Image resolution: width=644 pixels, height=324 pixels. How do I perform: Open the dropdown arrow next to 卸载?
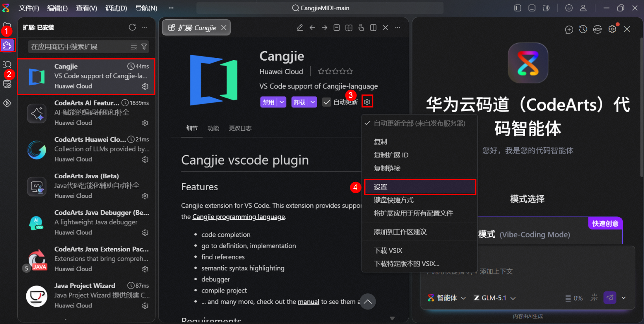[313, 102]
